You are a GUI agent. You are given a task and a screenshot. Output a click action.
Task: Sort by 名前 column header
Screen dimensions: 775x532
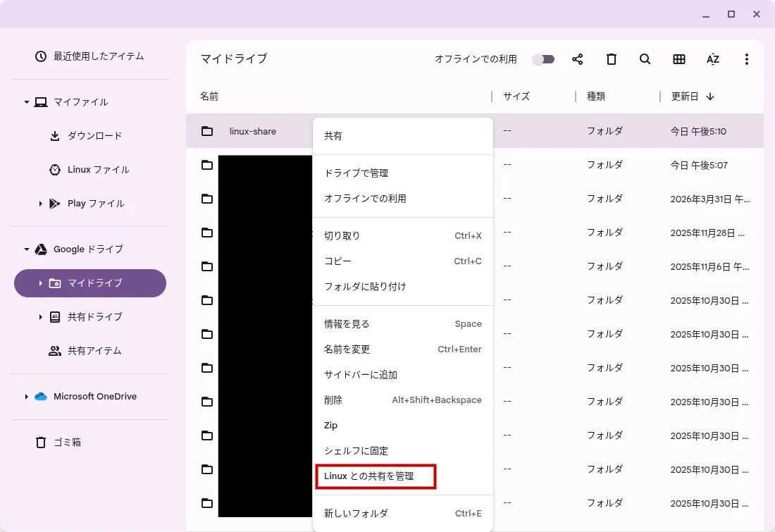tap(209, 97)
